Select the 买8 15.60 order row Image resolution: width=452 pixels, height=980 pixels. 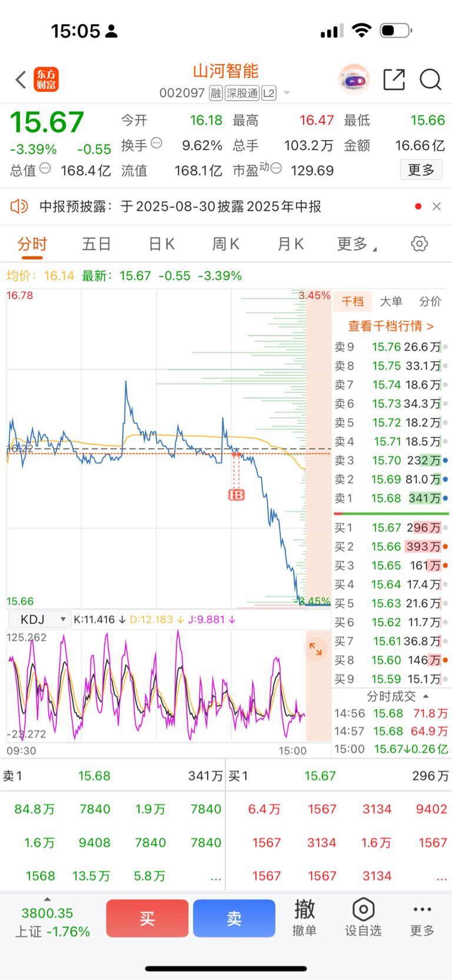[391, 660]
